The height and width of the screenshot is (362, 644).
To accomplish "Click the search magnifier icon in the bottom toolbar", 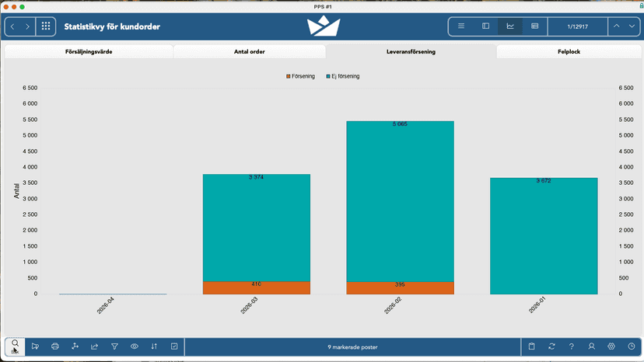I will (x=16, y=346).
